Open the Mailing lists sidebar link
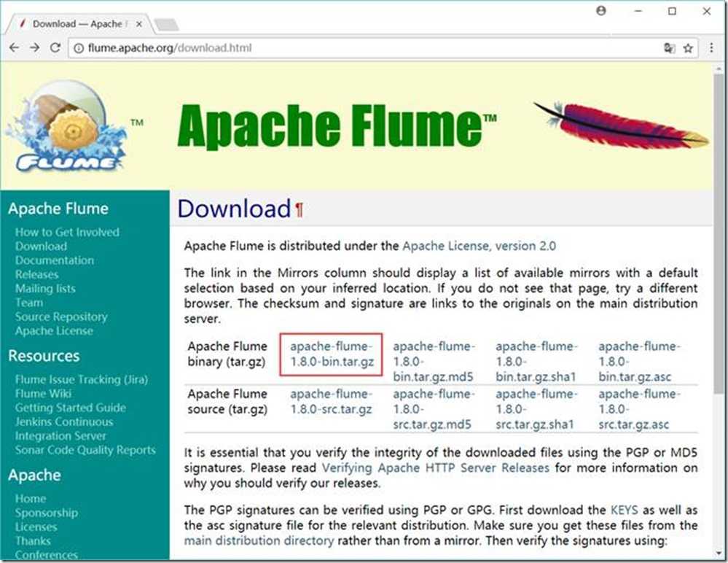 (45, 289)
